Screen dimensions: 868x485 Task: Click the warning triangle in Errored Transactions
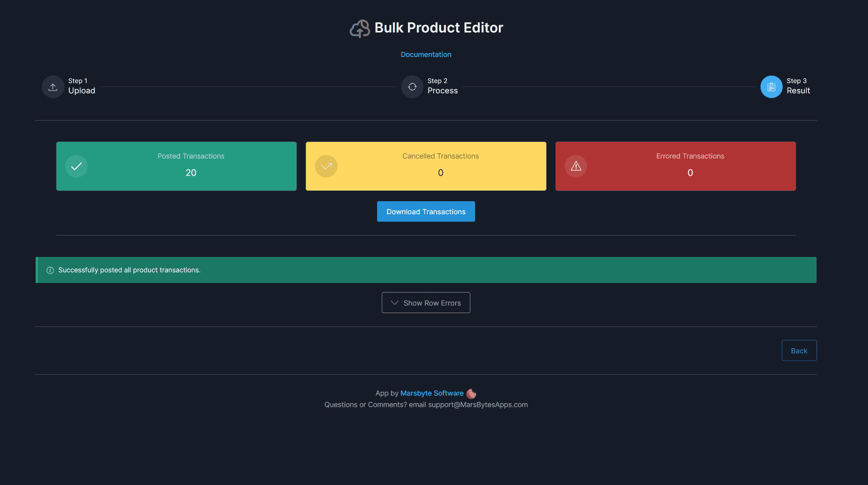(x=576, y=166)
